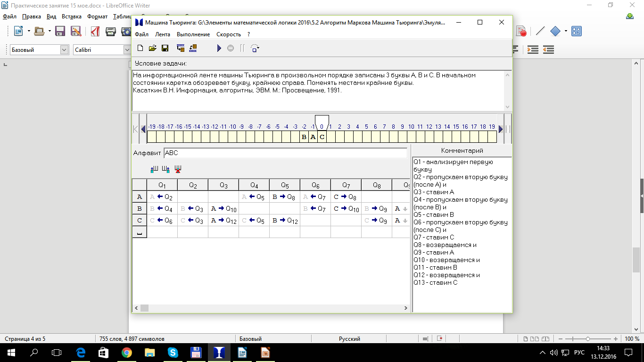Expand the New document dropdown arrow in Writer
The height and width of the screenshot is (362, 644).
29,32
